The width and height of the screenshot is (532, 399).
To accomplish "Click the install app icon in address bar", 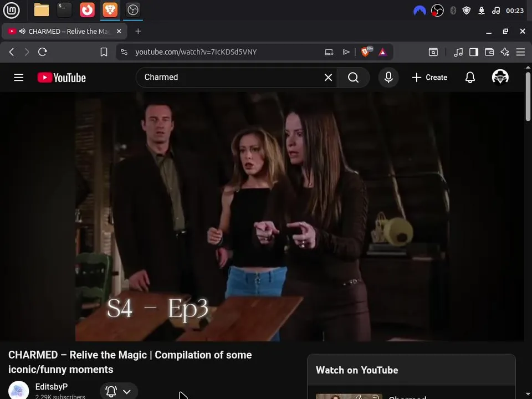I will coord(329,52).
